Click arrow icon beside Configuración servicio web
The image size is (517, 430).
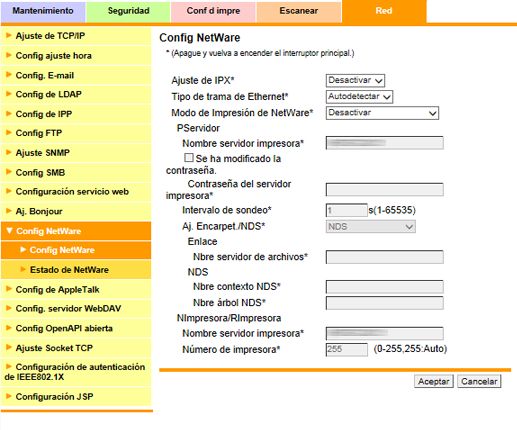[9, 191]
